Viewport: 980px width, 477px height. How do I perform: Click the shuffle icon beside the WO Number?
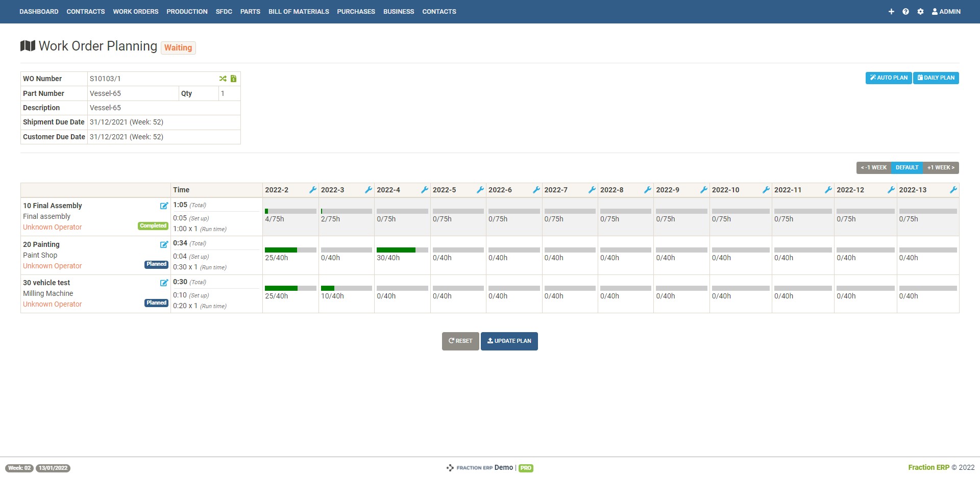[223, 79]
